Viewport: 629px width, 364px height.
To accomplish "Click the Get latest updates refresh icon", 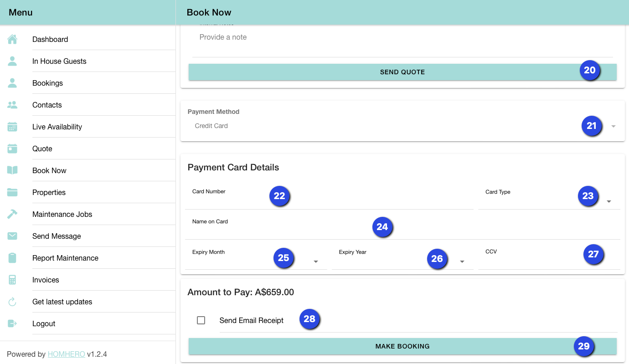I will (x=12, y=302).
